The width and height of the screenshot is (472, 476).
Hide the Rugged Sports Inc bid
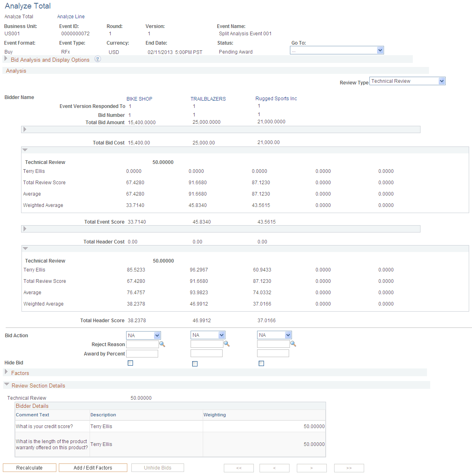click(x=261, y=363)
